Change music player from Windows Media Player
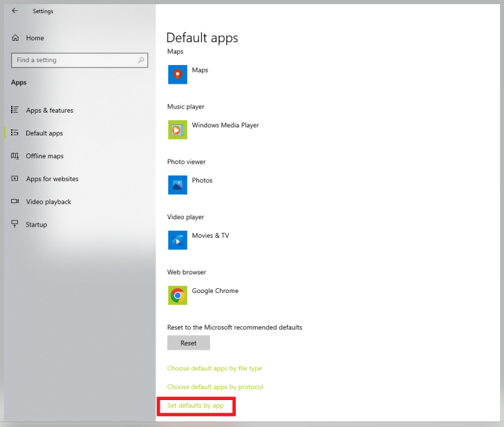 (225, 125)
